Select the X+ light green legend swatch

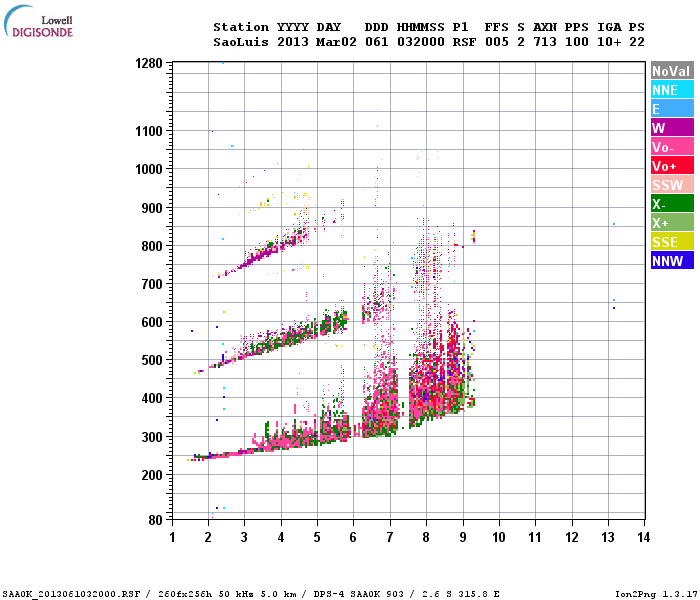(x=672, y=223)
